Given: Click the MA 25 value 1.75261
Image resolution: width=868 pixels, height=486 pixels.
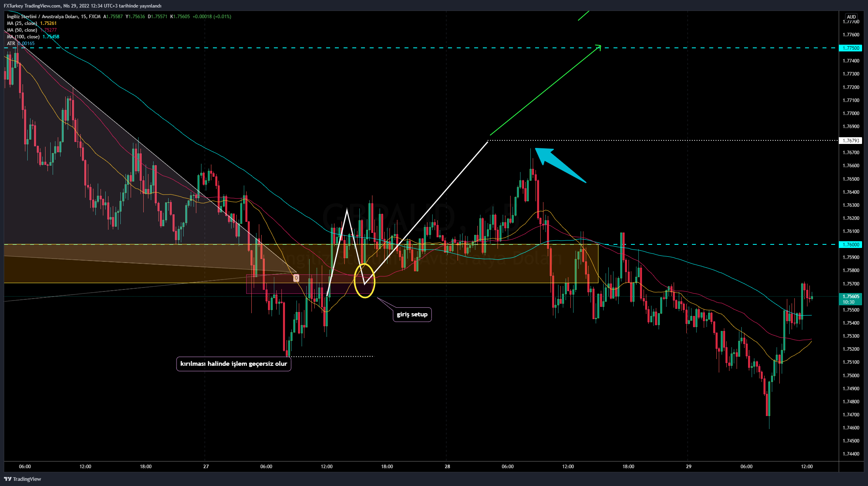Looking at the screenshot, I should pos(48,23).
